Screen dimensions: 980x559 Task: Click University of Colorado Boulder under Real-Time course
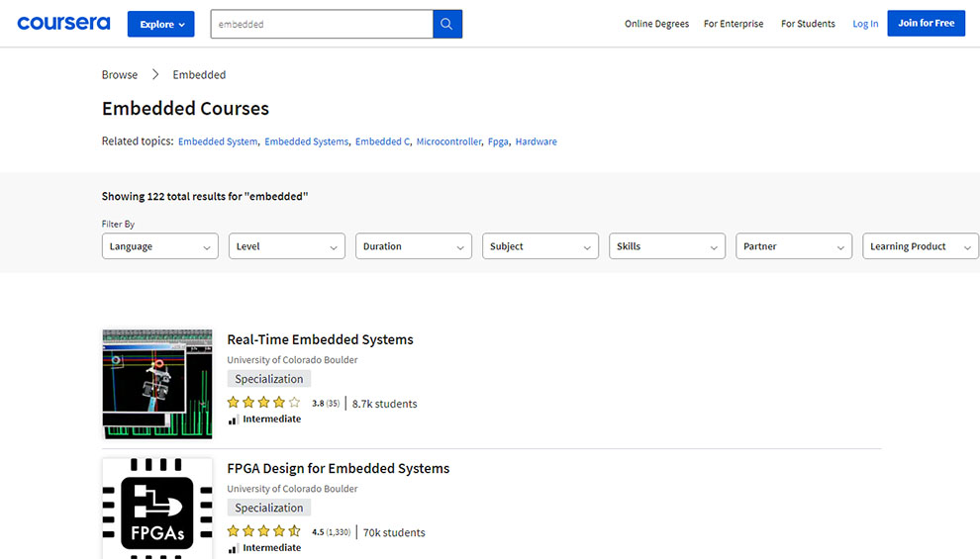click(x=292, y=360)
